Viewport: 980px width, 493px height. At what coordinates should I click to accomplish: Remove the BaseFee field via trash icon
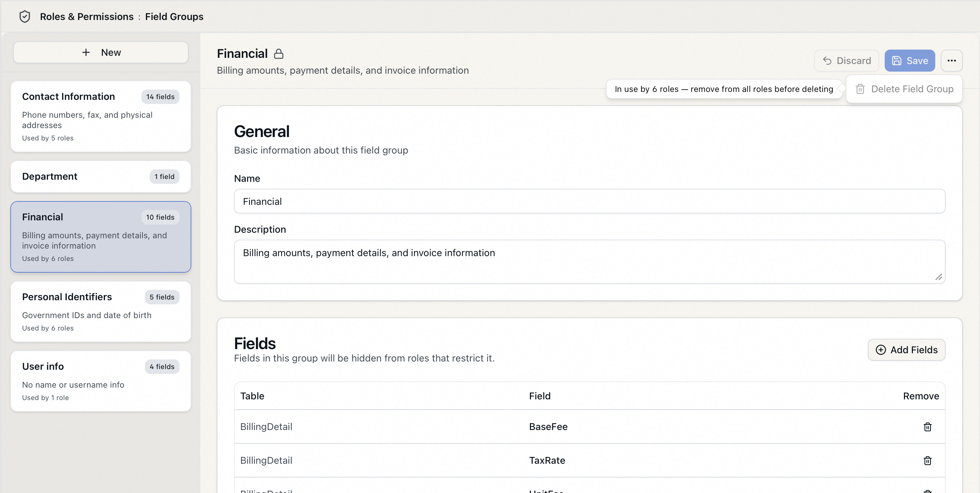tap(927, 427)
